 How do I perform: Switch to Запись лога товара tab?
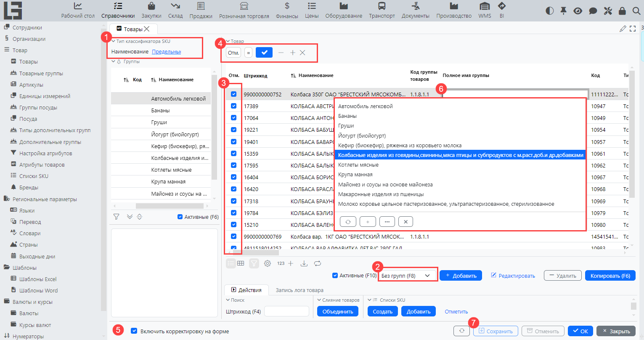(299, 290)
